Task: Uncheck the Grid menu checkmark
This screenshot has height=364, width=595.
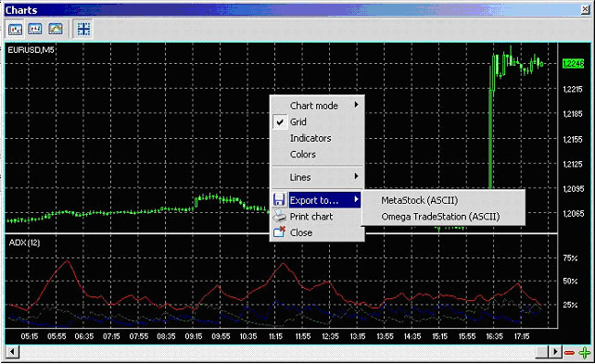Action: click(x=280, y=122)
